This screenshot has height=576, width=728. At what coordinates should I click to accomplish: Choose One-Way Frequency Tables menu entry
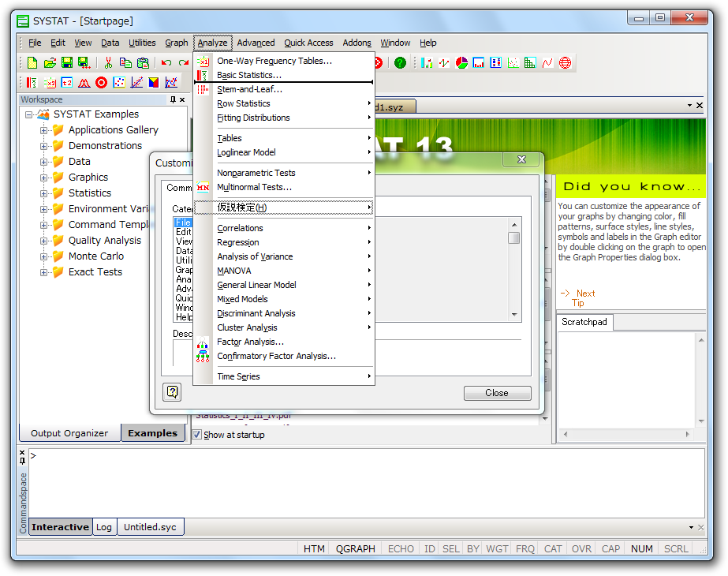click(x=284, y=61)
